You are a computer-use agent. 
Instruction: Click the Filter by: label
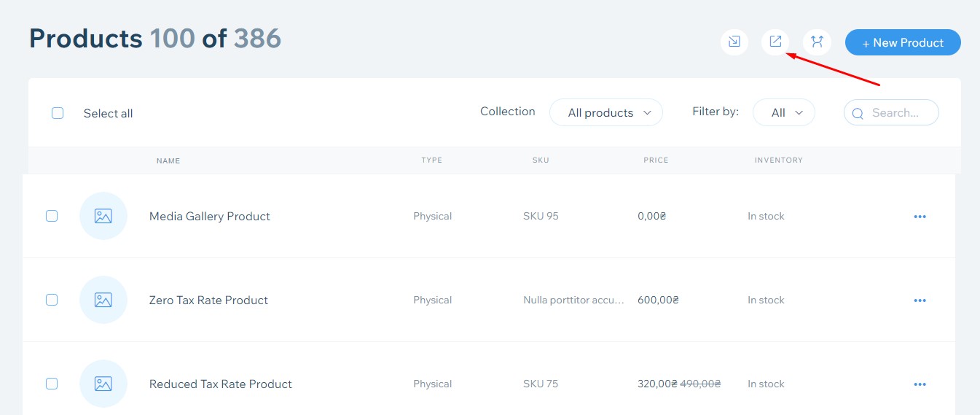click(x=716, y=112)
